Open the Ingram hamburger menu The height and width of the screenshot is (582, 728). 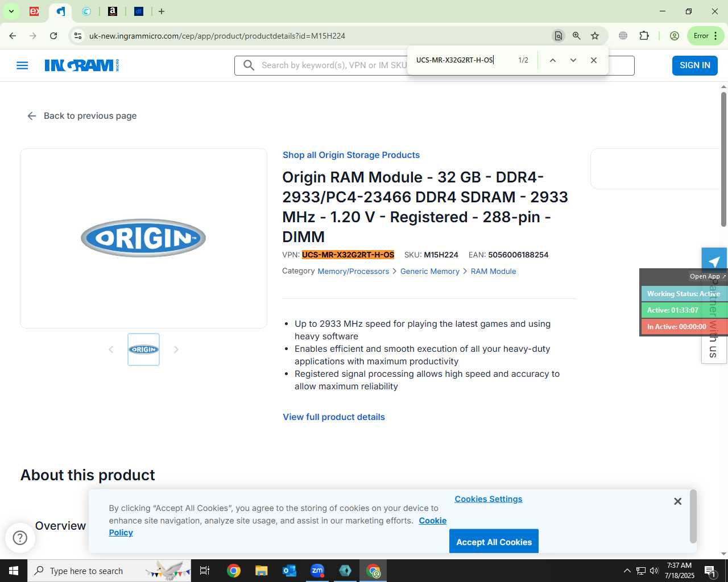coord(22,65)
